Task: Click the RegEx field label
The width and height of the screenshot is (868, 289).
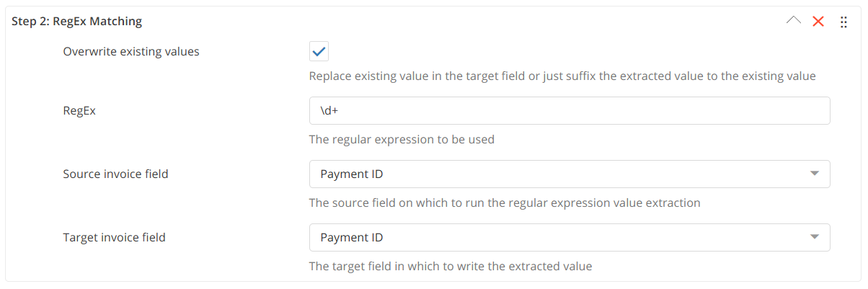Action: (79, 111)
